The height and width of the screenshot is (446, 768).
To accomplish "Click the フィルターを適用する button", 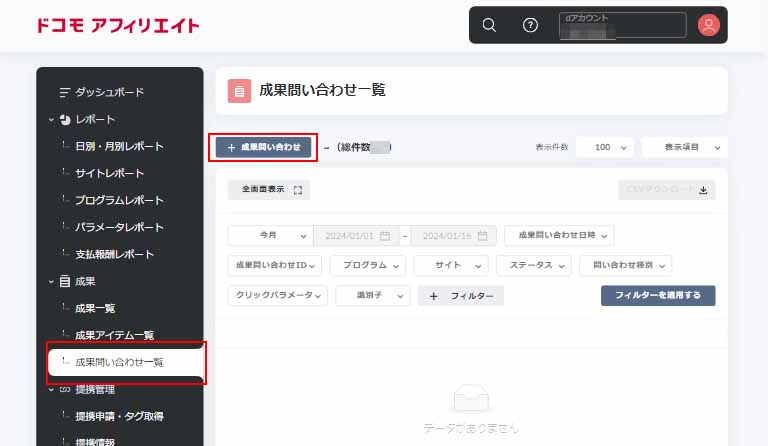I will [x=658, y=295].
